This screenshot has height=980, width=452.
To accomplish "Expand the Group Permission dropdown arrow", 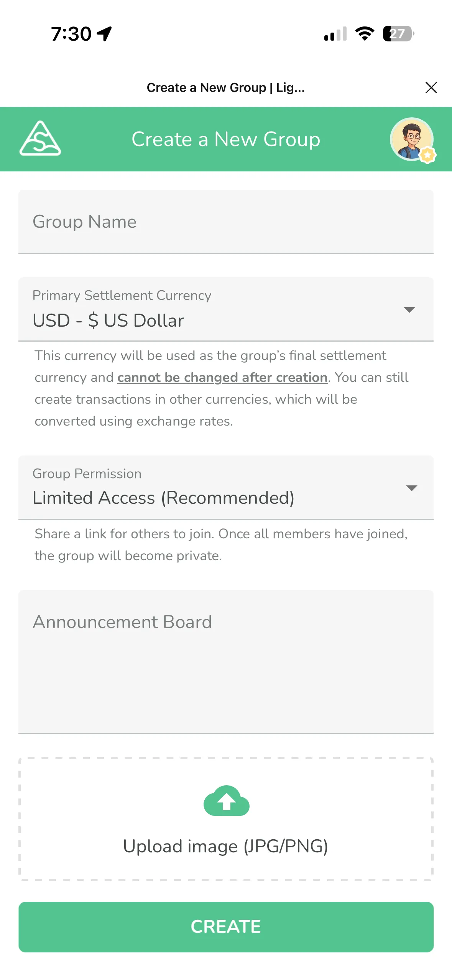I will [x=411, y=488].
